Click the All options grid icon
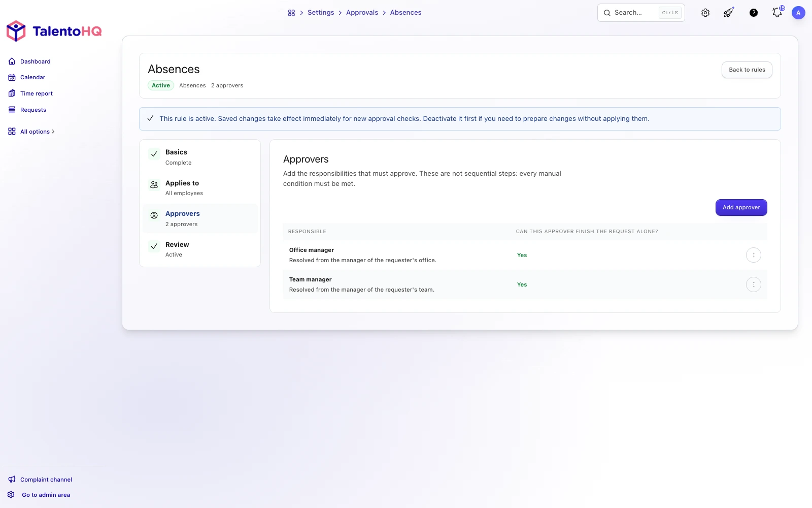 12,132
